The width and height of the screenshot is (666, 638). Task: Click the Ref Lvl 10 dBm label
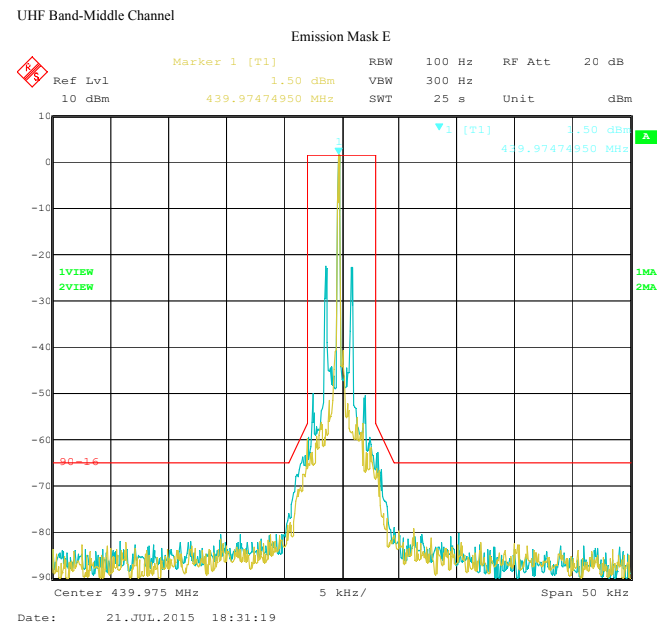pyautogui.click(x=80, y=89)
